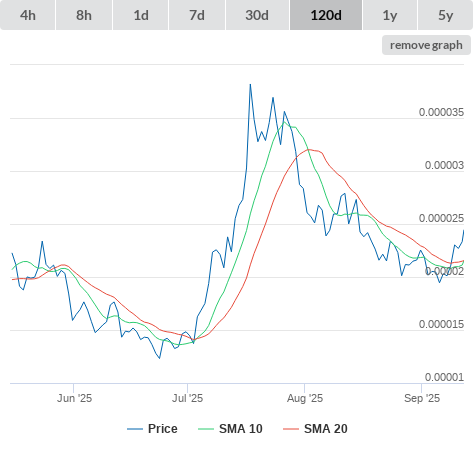Toggle SMA 10 line visibility
The height and width of the screenshot is (455, 474).
(x=241, y=429)
